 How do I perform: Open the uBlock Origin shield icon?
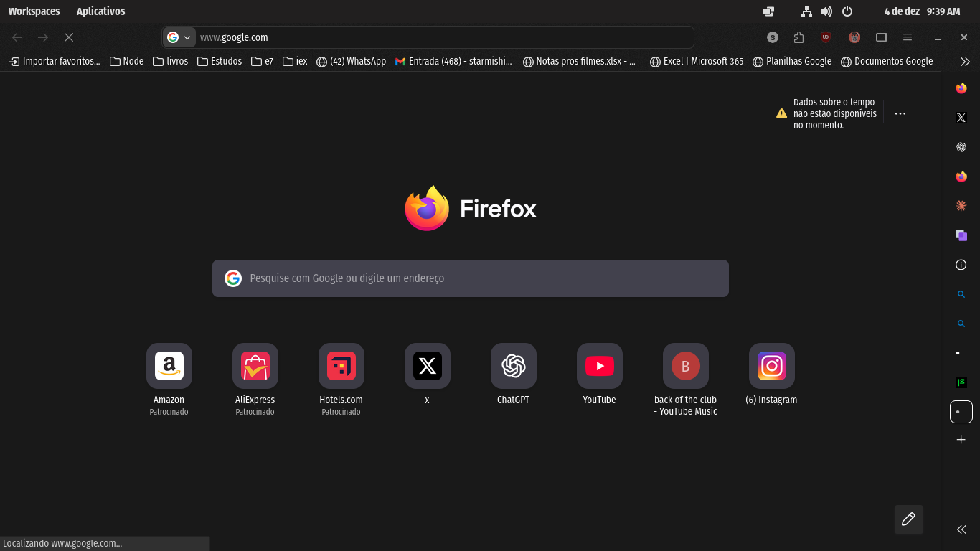826,37
